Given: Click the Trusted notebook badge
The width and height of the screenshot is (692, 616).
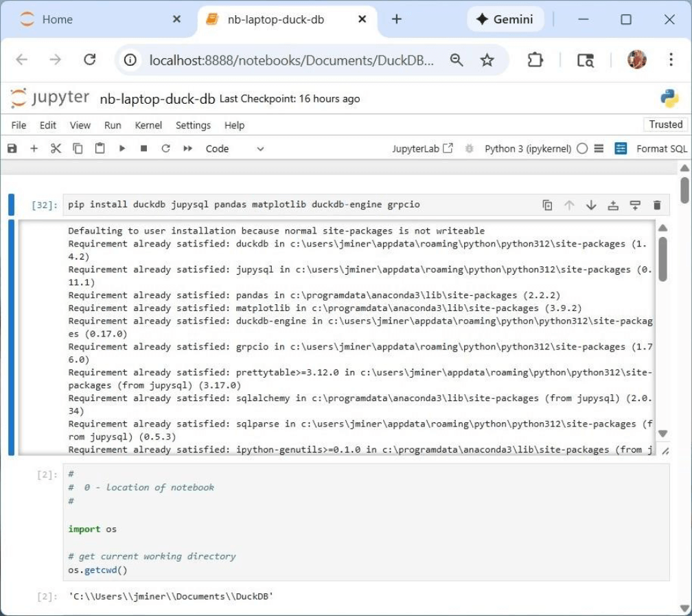Looking at the screenshot, I should 665,124.
